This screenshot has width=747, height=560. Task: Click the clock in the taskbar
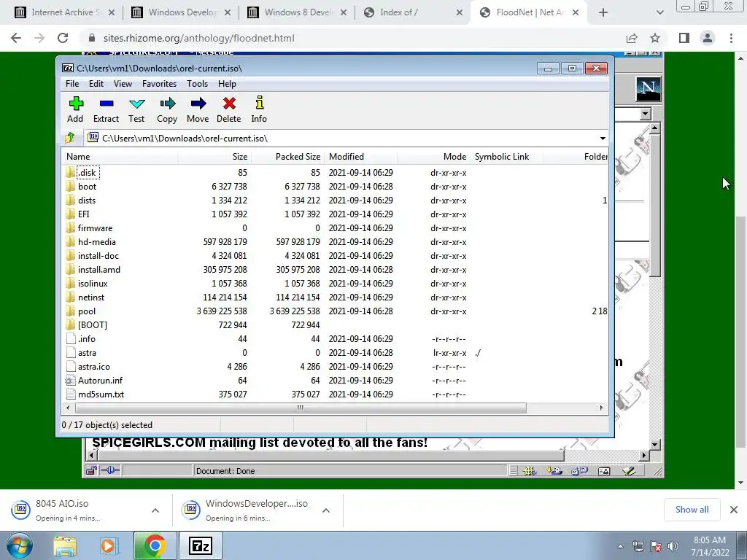point(710,546)
